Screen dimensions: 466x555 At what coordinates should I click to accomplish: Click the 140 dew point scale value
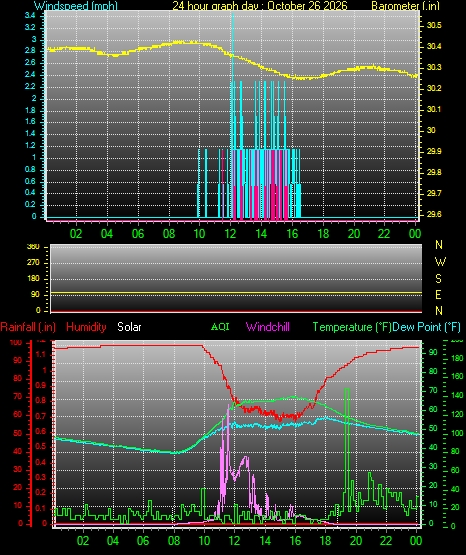[x=457, y=395]
